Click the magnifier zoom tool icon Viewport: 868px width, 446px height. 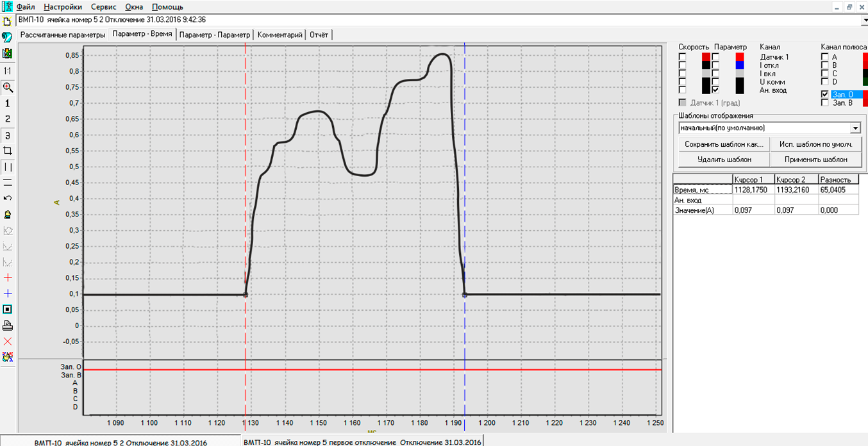tap(8, 87)
